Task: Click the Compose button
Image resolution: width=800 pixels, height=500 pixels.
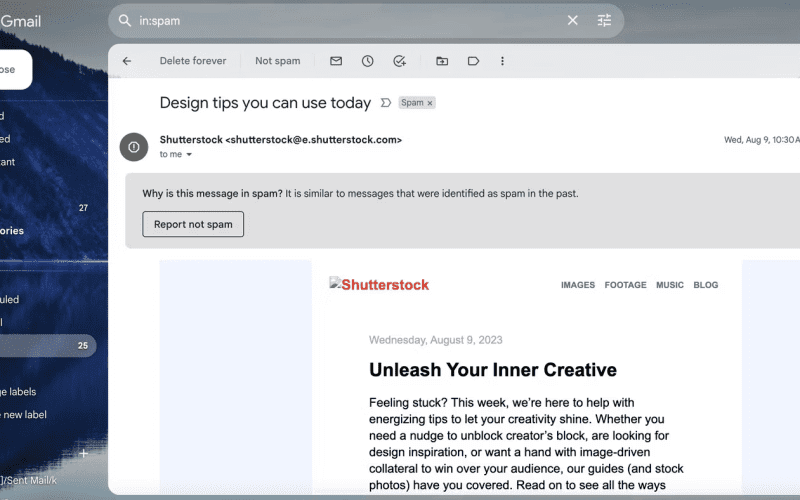Action: [15, 69]
